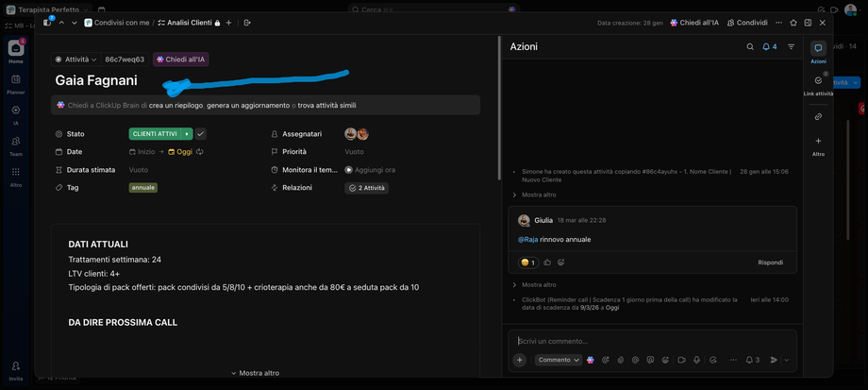The height and width of the screenshot is (390, 868).
Task: Click the move task icon in header
Action: pos(247,23)
